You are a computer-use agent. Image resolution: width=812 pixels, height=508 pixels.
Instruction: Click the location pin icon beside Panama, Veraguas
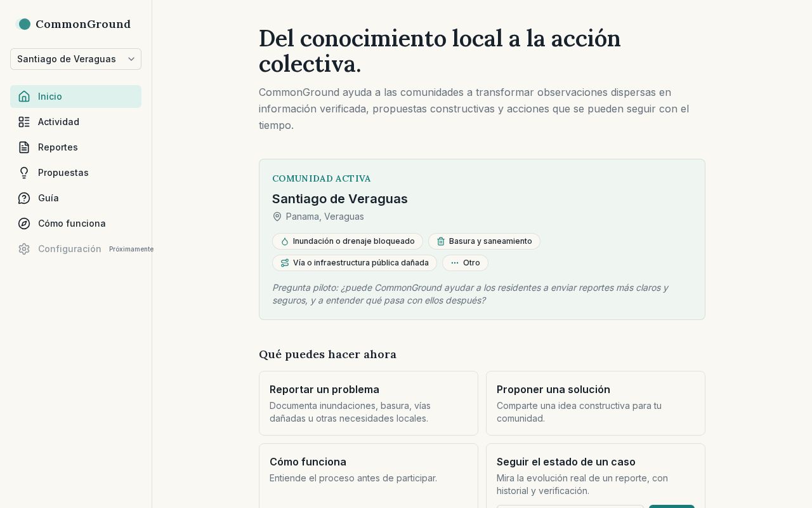coord(277,217)
